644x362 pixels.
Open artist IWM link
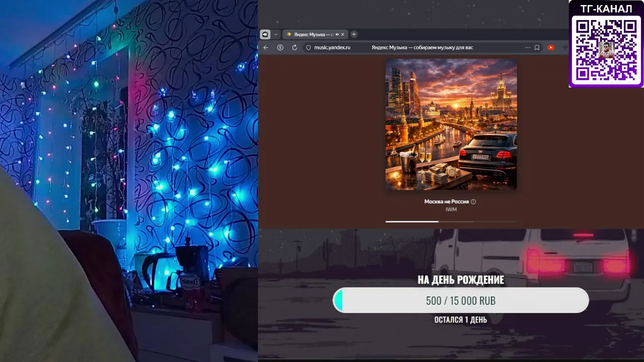pos(451,209)
